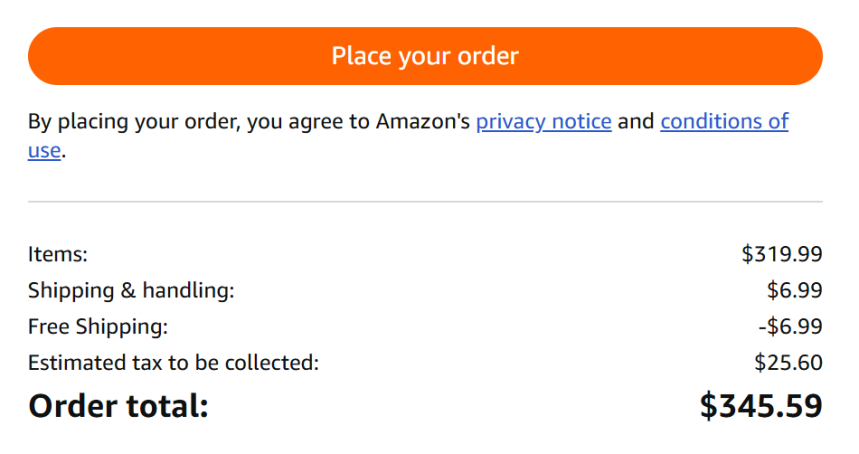Click the $319.99 items amount
Screen dimensions: 859x454
782,254
